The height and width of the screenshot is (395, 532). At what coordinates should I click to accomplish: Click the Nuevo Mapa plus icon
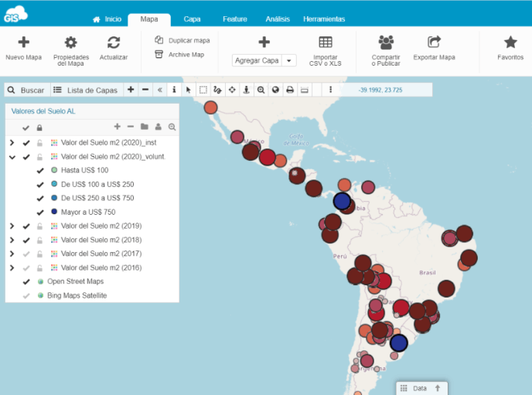(x=23, y=43)
